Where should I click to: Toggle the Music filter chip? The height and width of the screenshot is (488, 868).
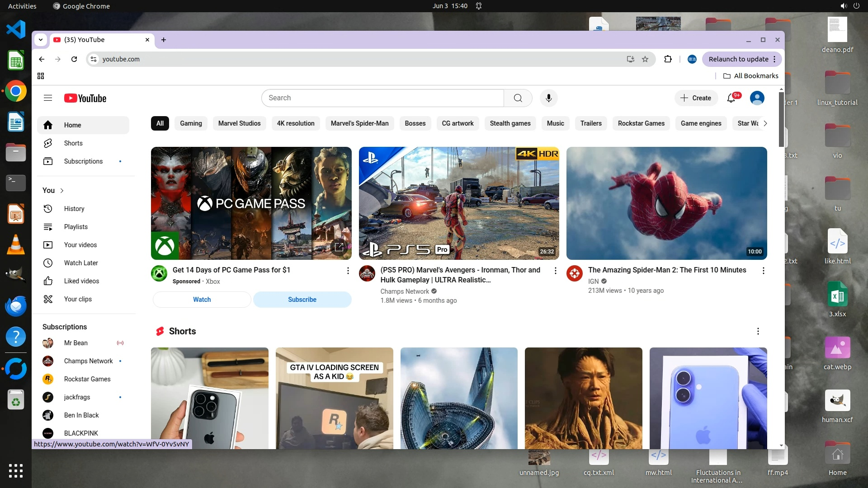[x=555, y=123]
